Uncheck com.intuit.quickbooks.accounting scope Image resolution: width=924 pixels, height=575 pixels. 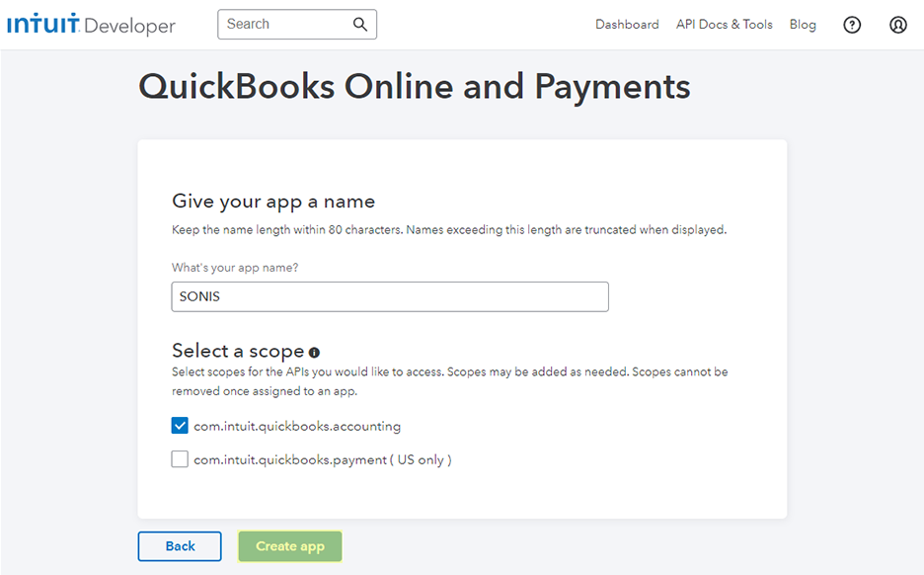point(180,425)
